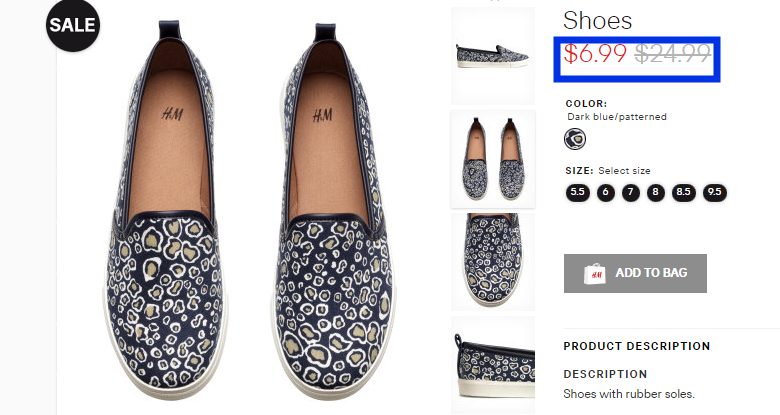Click the DESCRIPTION heading
Viewport: 780px width, 415px height.
(605, 374)
